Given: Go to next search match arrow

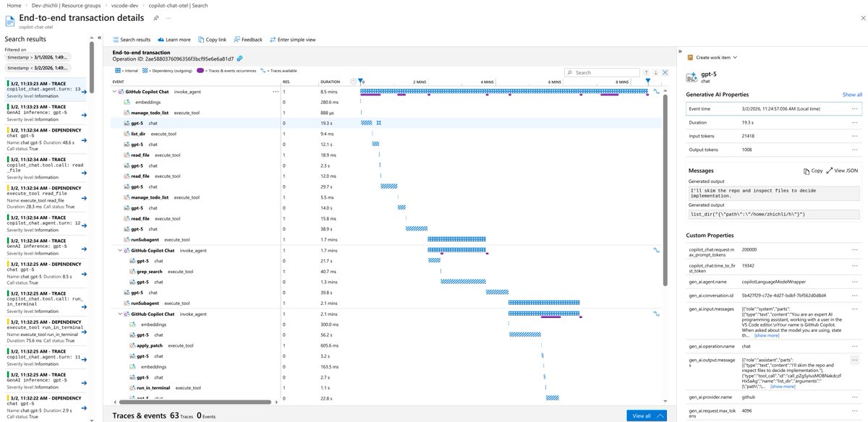Looking at the screenshot, I should point(655,72).
